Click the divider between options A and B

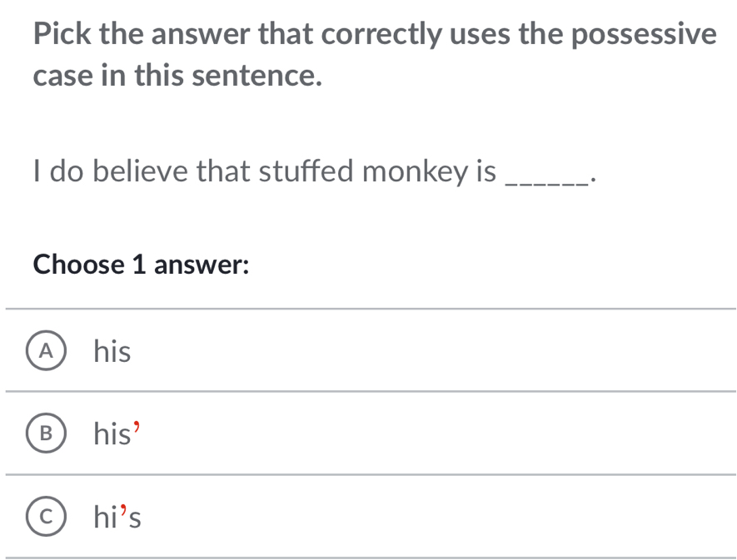click(x=370, y=391)
